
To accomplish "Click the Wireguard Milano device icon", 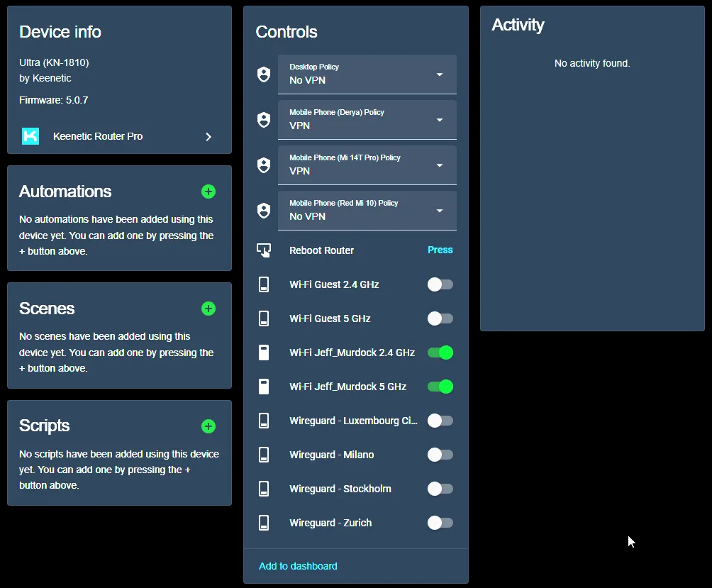I will (x=264, y=455).
